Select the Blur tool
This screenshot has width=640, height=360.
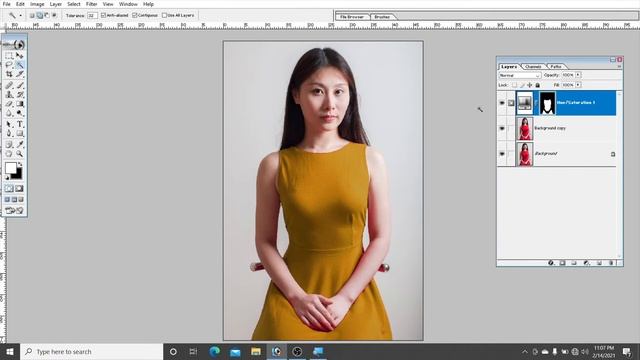pyautogui.click(x=9, y=113)
